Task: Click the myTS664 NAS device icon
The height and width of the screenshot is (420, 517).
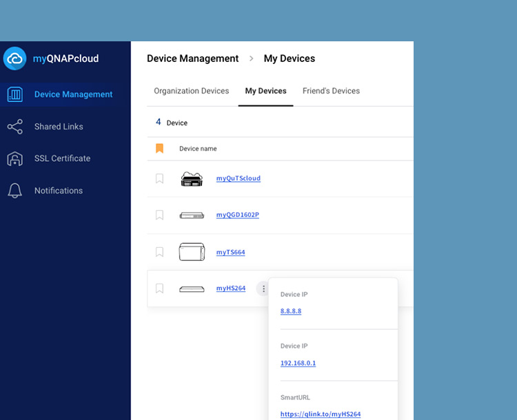Action: pos(192,252)
